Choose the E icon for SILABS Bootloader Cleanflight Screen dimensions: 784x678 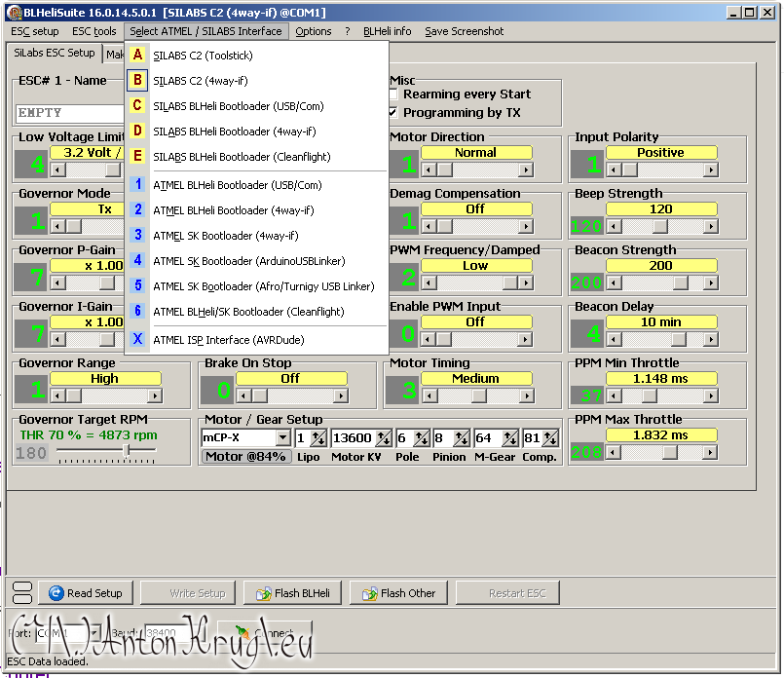(x=137, y=157)
